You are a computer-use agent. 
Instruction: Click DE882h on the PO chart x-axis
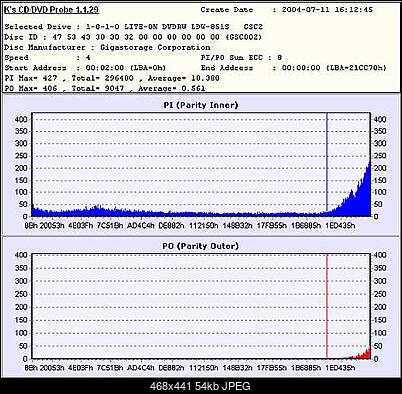(x=171, y=368)
